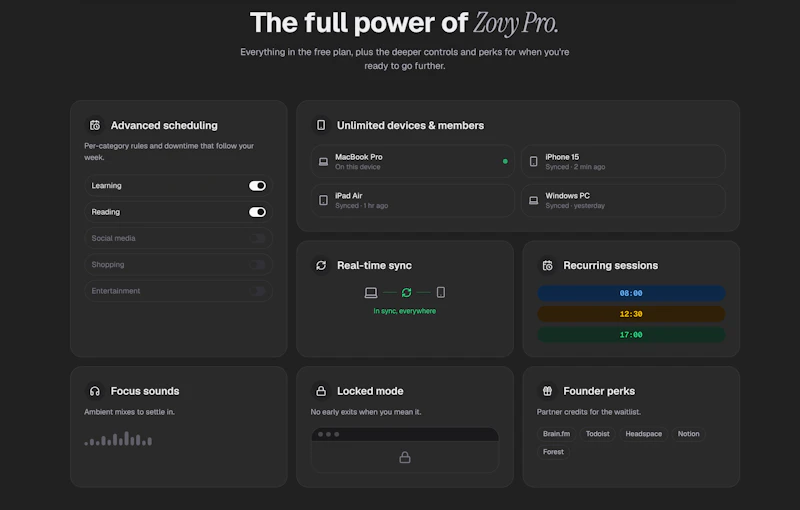The width and height of the screenshot is (800, 510).
Task: Click 'Ambient mixes to settle in.' text
Action: (129, 412)
